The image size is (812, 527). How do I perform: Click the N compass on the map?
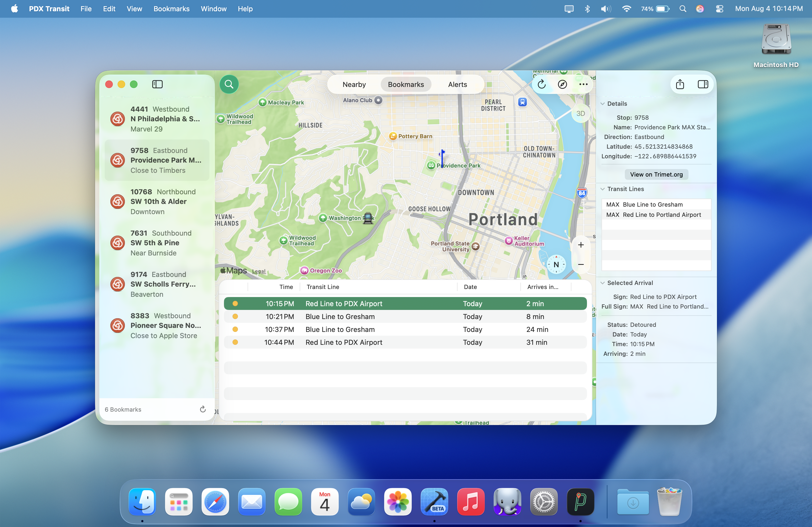click(556, 265)
